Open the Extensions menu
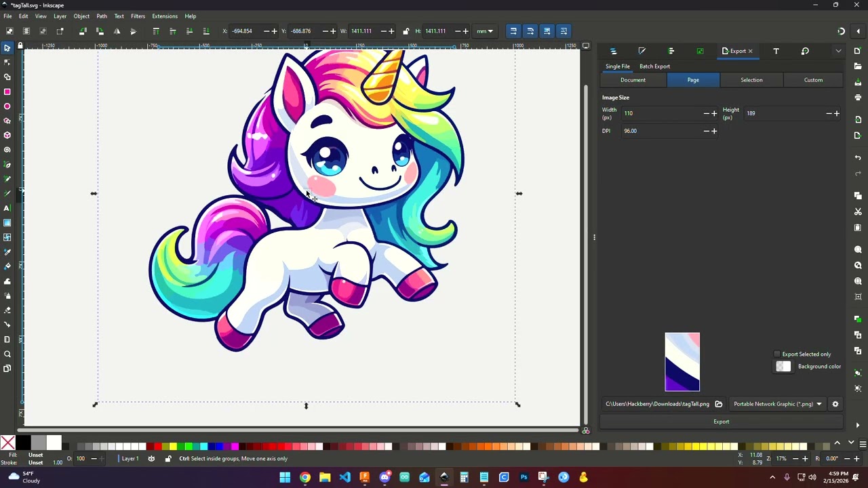Viewport: 868px width, 488px height. click(x=165, y=16)
